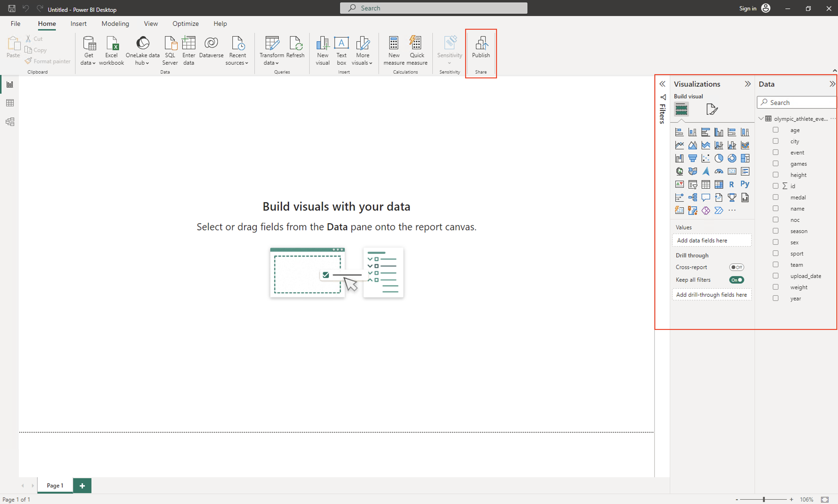The image size is (838, 504).
Task: Select the Page 1 tab
Action: pyautogui.click(x=55, y=486)
